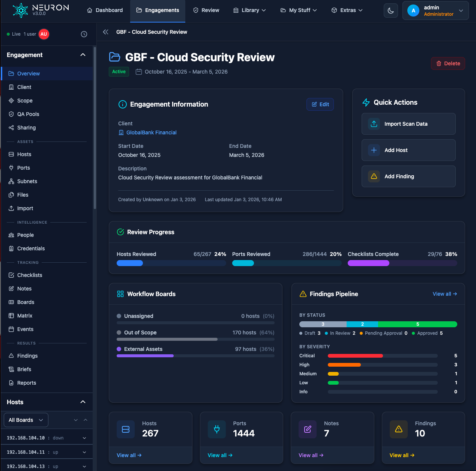
Task: Click the Active status badge
Action: pos(119,72)
